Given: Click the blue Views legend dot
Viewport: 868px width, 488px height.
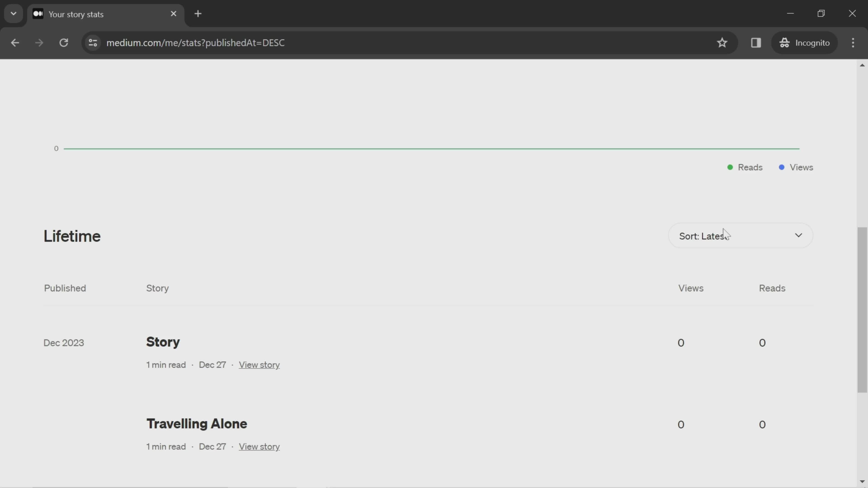Looking at the screenshot, I should click(781, 167).
